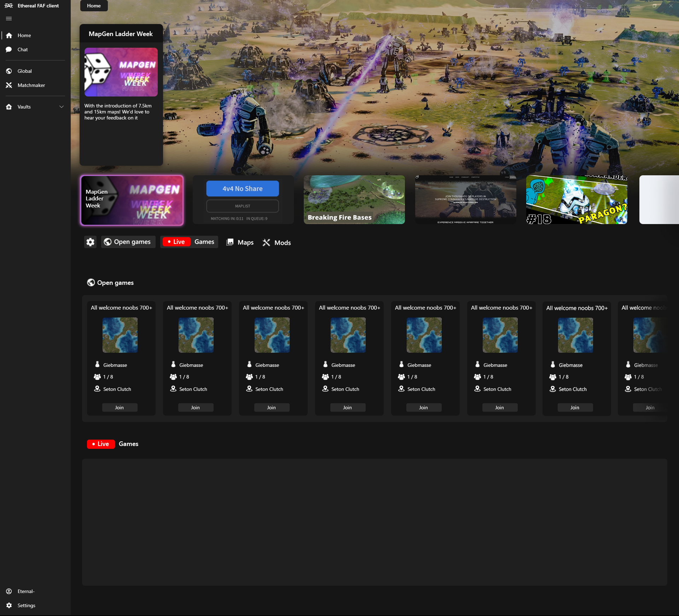Select the Home tab at top
The width and height of the screenshot is (679, 616).
coord(94,6)
